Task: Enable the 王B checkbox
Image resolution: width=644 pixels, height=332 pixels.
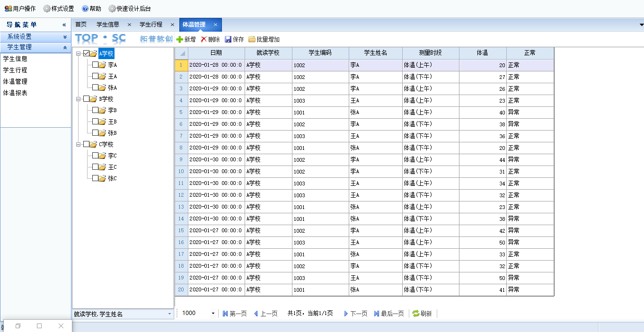Action: tap(95, 122)
